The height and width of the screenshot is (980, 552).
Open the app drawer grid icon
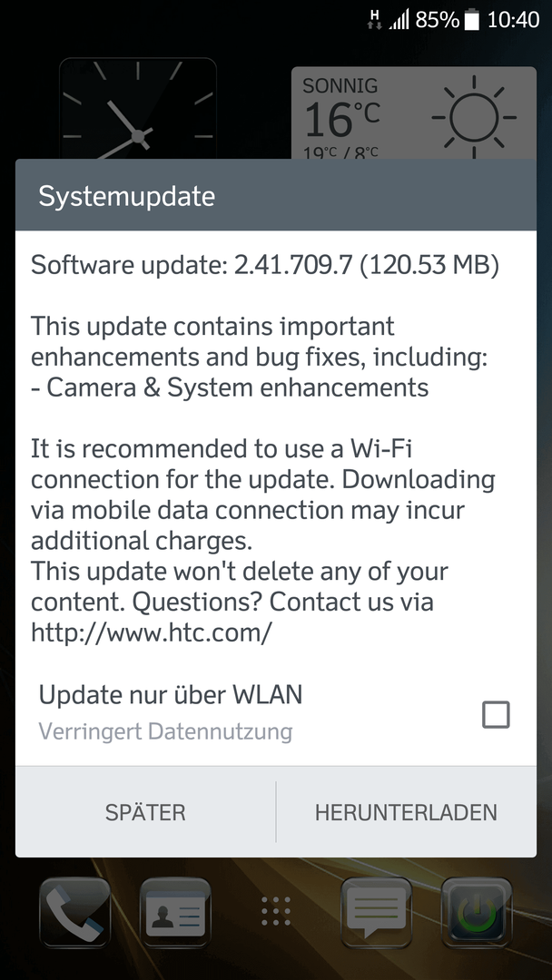pos(276,911)
